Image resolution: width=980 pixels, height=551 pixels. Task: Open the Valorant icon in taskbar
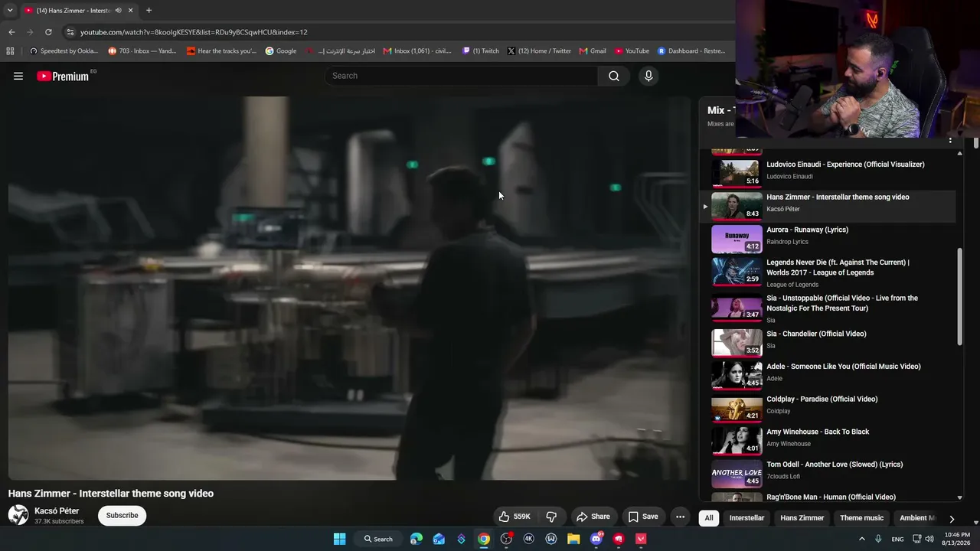click(642, 539)
